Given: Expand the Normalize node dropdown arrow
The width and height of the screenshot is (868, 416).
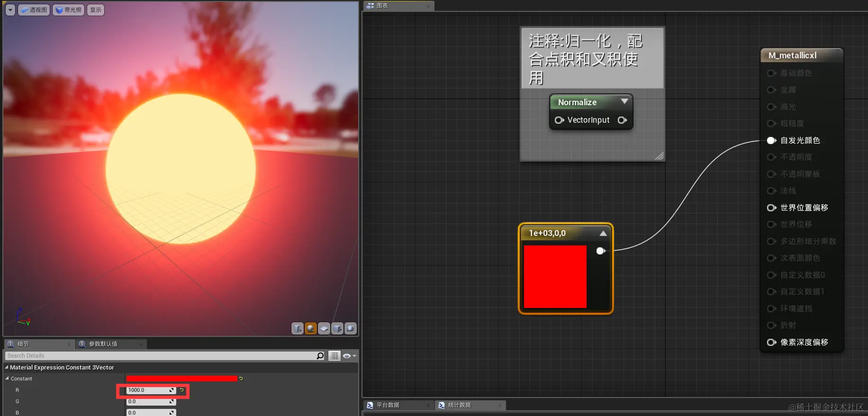Looking at the screenshot, I should (624, 101).
